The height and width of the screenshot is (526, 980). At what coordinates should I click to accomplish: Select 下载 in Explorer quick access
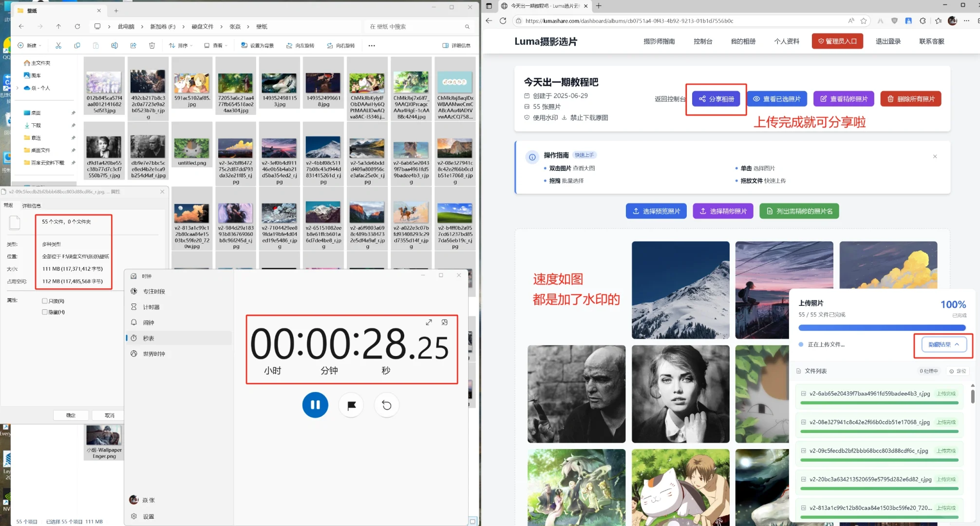pyautogui.click(x=33, y=125)
